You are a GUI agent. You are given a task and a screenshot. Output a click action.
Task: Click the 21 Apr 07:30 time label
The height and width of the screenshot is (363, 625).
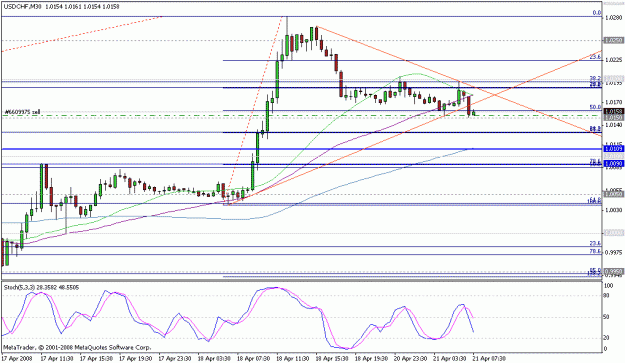(489, 358)
